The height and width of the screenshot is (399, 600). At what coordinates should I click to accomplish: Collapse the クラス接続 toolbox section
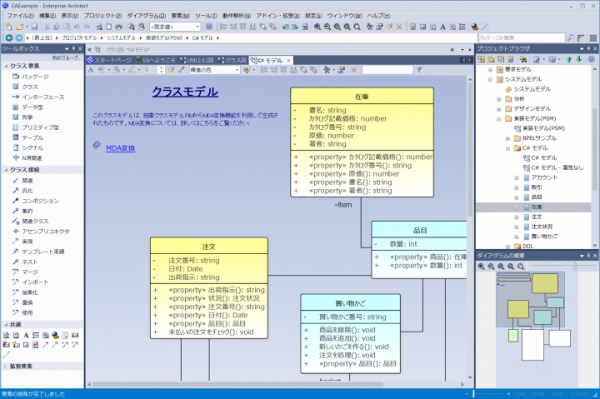(x=7, y=170)
